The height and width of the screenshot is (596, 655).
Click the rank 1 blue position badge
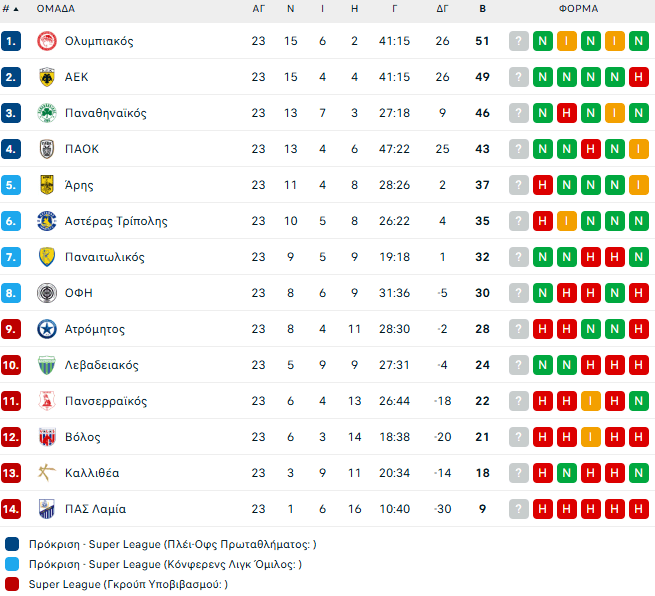(11, 41)
